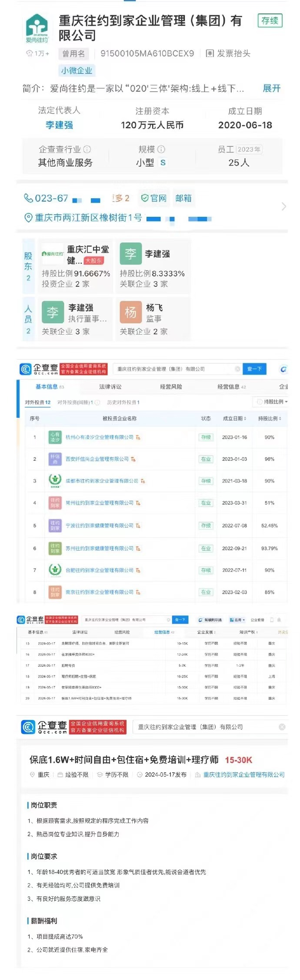Click the green emblem logo for 成都市往约到家
The width and height of the screenshot is (300, 980).
(55, 481)
